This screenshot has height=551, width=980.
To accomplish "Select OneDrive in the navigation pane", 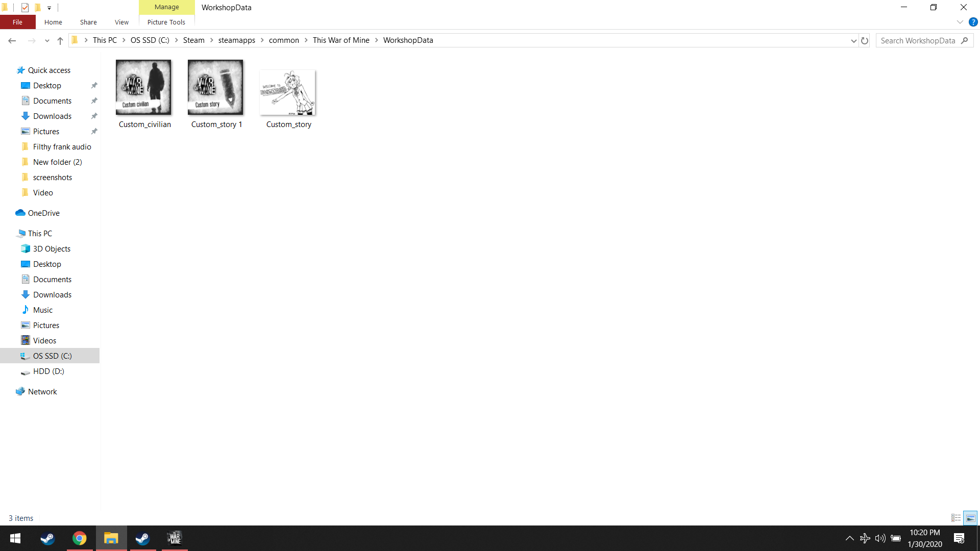I will [43, 213].
